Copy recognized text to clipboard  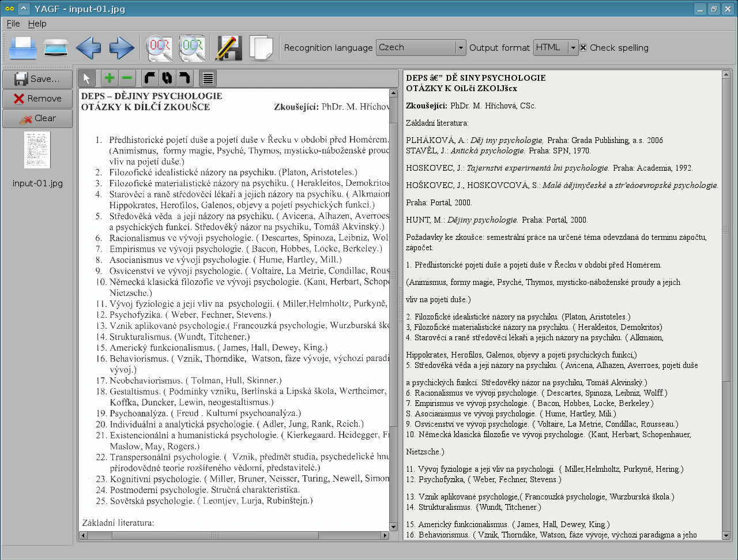pyautogui.click(x=261, y=48)
